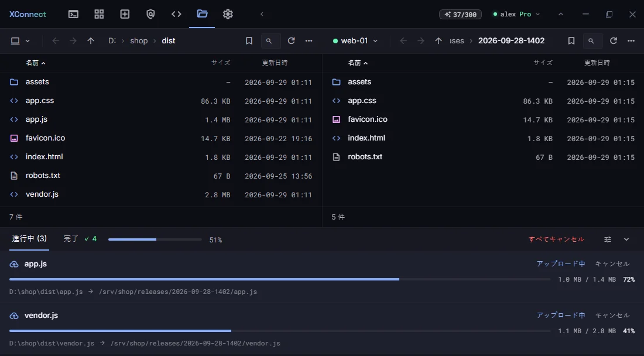The height and width of the screenshot is (356, 644).
Task: Select favicon.ico in remote pane
Action: [x=484, y=119]
